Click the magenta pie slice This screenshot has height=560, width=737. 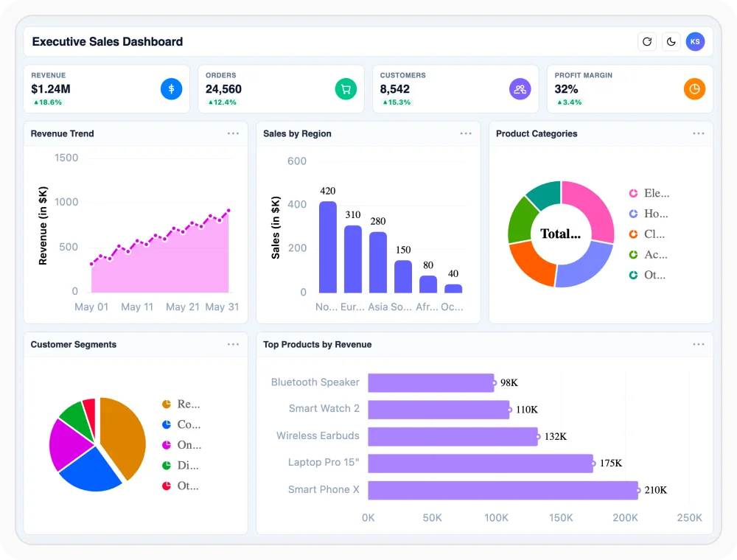[x=66, y=444]
